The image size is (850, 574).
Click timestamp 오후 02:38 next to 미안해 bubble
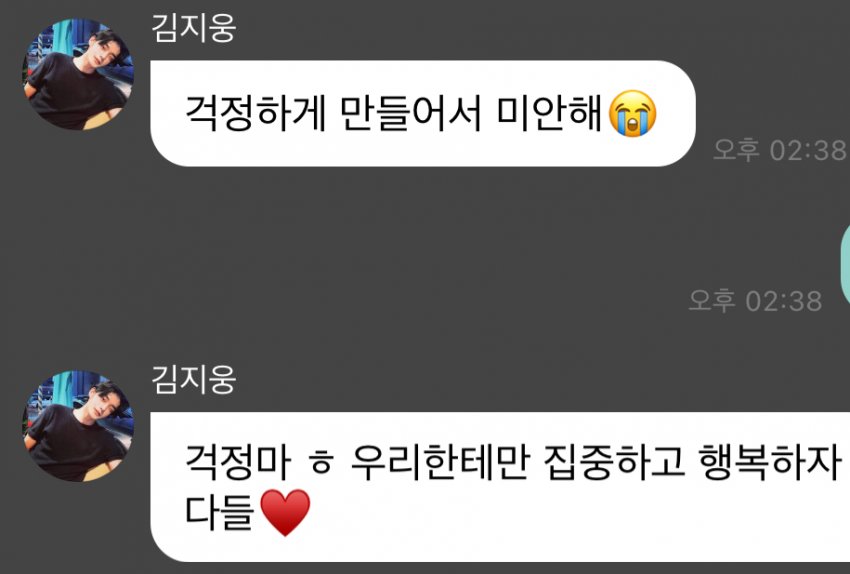click(x=780, y=150)
